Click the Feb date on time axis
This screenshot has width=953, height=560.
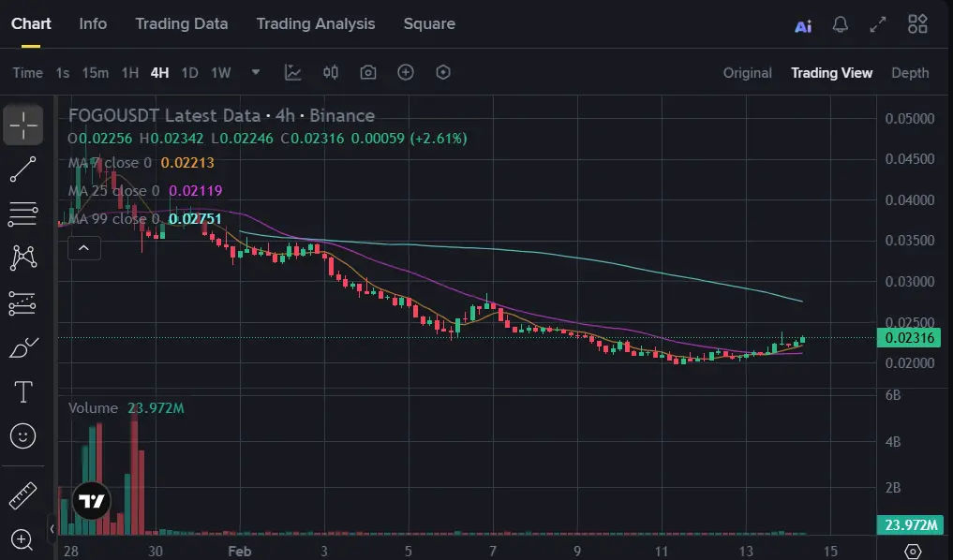[240, 551]
